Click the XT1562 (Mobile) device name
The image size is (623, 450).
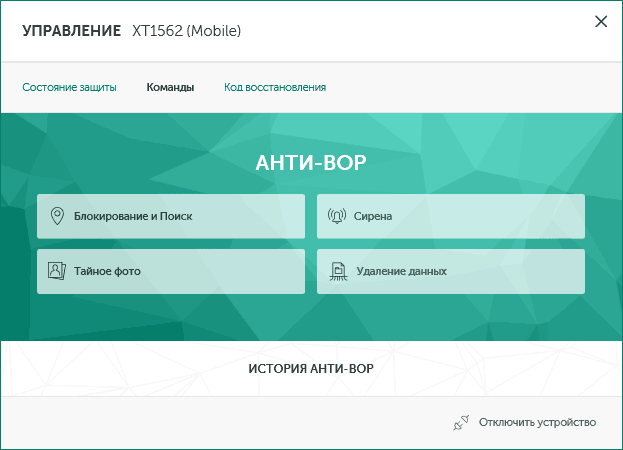187,31
